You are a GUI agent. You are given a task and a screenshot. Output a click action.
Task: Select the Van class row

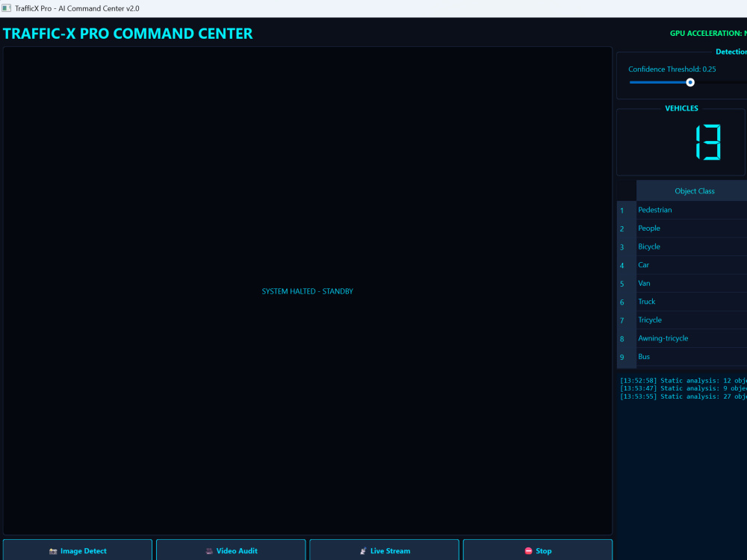pyautogui.click(x=692, y=283)
